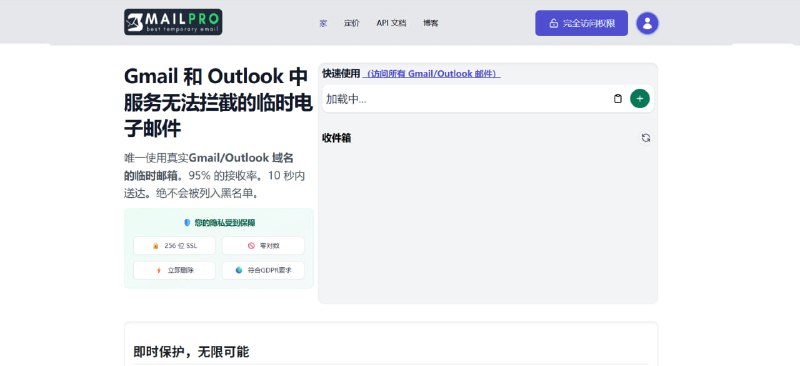Viewport: 800px width, 366px height.
Task: Click the lightning icon beside 立即删除
Action: 159,271
